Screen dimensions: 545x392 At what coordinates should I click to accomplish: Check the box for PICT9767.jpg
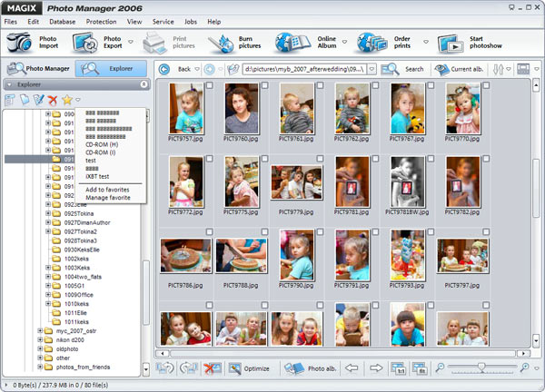pos(431,85)
